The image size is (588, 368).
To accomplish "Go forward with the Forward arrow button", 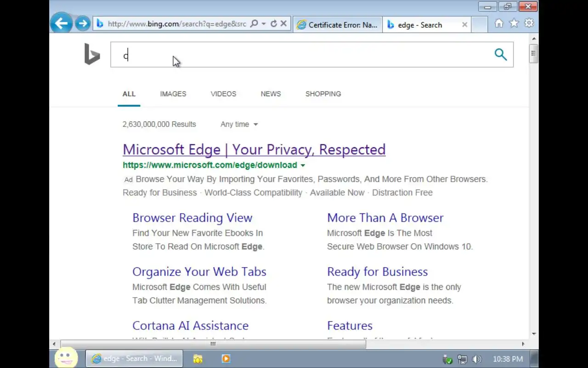I will pyautogui.click(x=83, y=23).
